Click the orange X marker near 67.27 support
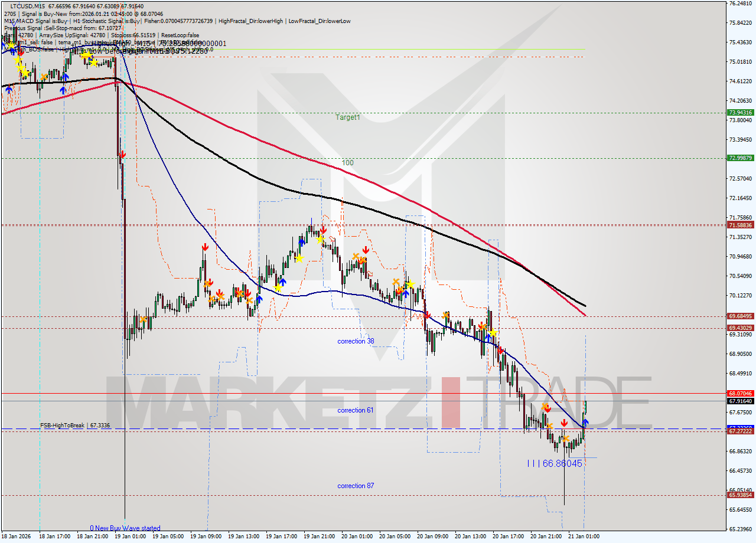Image resolution: width=756 pixels, height=543 pixels. click(550, 426)
